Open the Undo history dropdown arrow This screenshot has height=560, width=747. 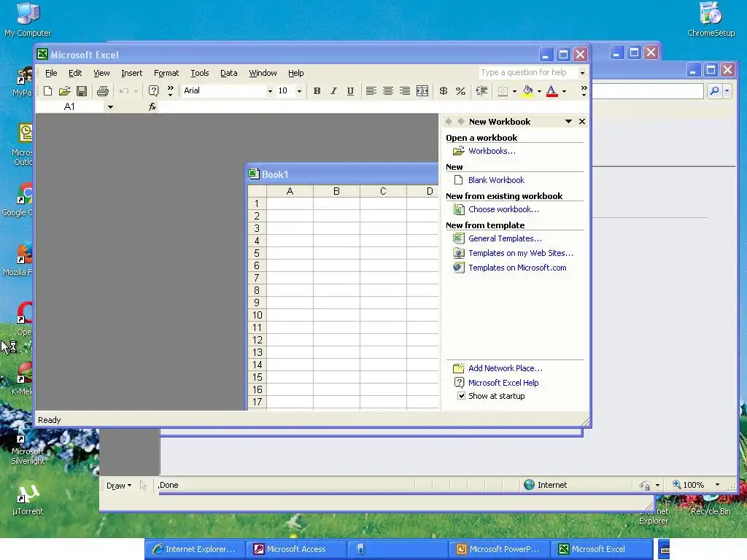pyautogui.click(x=136, y=91)
